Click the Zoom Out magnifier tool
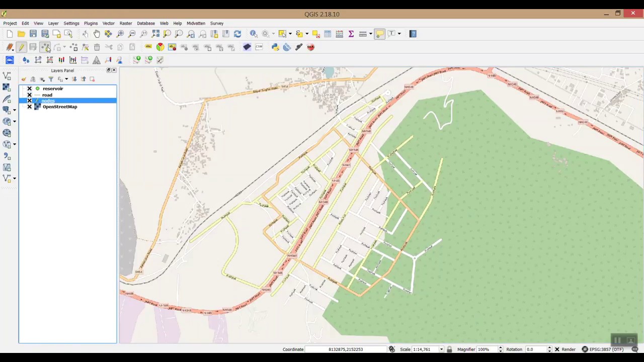The height and width of the screenshot is (362, 644). [132, 34]
